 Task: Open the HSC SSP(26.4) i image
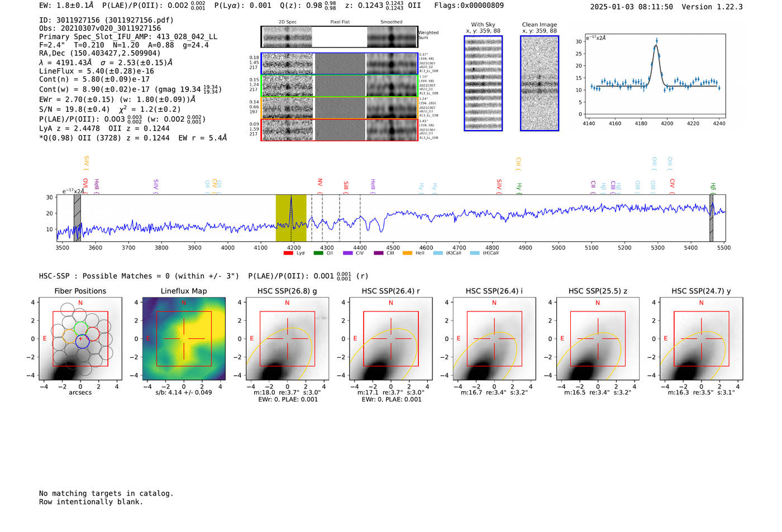[494, 339]
